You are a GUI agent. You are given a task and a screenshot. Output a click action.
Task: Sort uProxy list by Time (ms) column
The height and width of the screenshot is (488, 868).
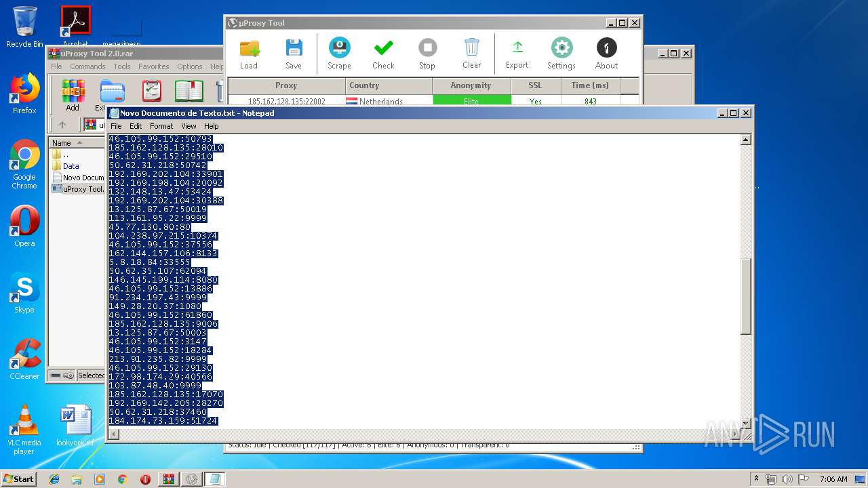591,85
